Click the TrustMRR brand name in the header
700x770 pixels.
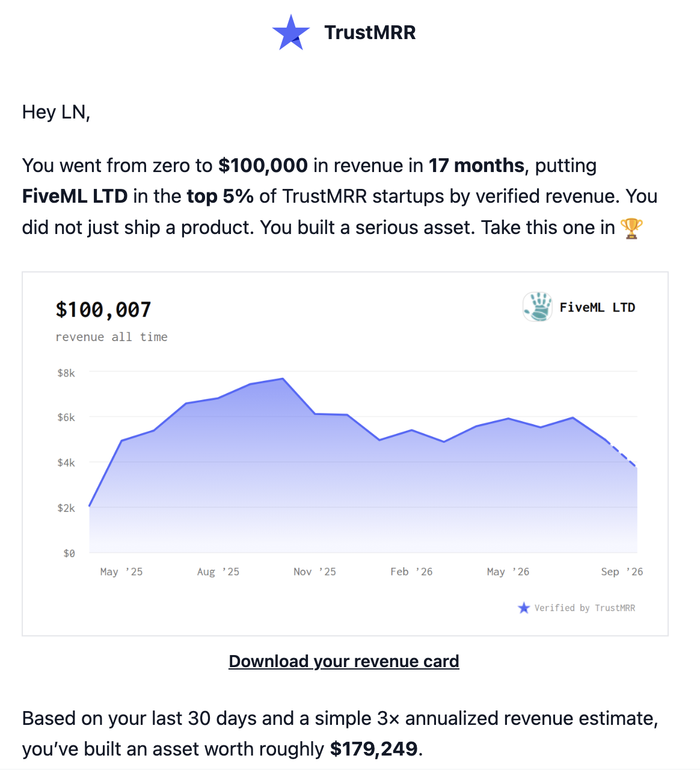click(370, 32)
